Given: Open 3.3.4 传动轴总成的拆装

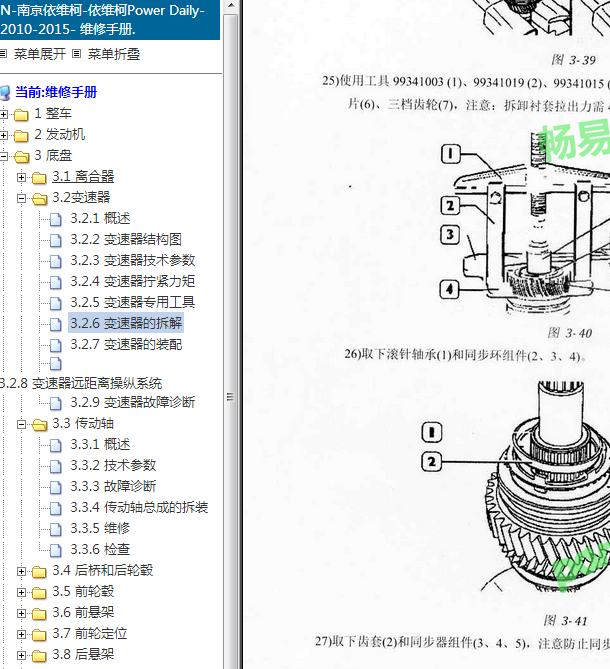Looking at the screenshot, I should point(139,507).
